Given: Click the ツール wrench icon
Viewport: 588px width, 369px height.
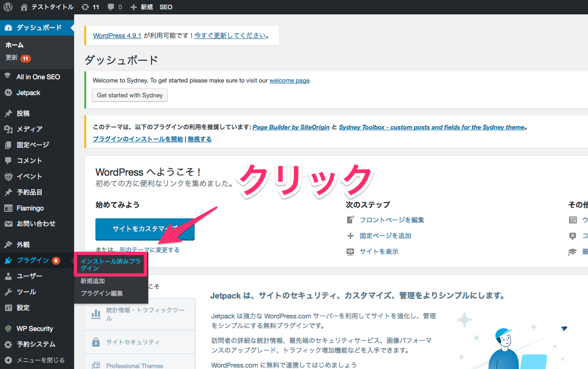Looking at the screenshot, I should point(8,292).
